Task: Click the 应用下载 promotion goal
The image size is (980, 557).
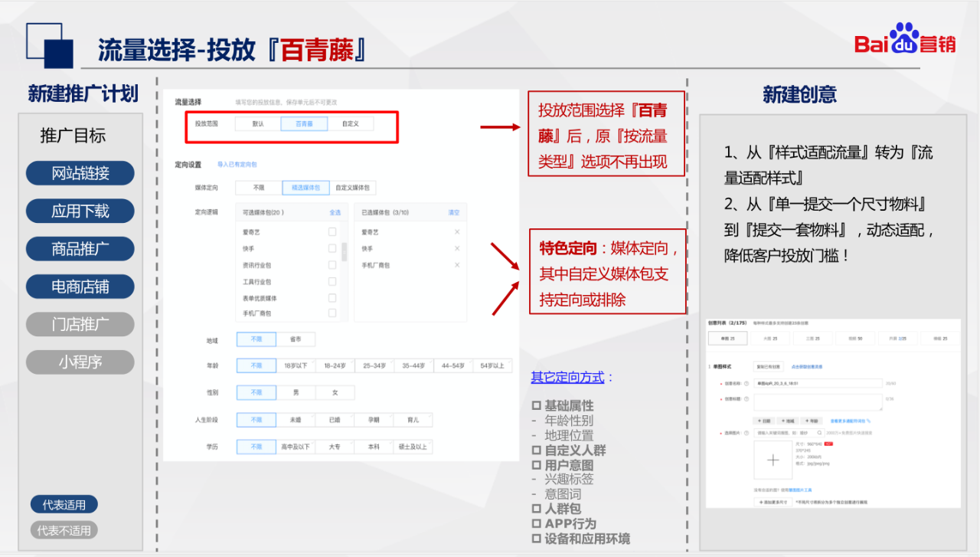Action: click(80, 211)
